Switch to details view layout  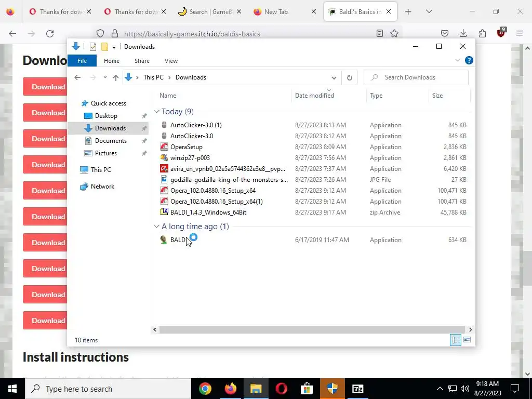[x=455, y=340]
